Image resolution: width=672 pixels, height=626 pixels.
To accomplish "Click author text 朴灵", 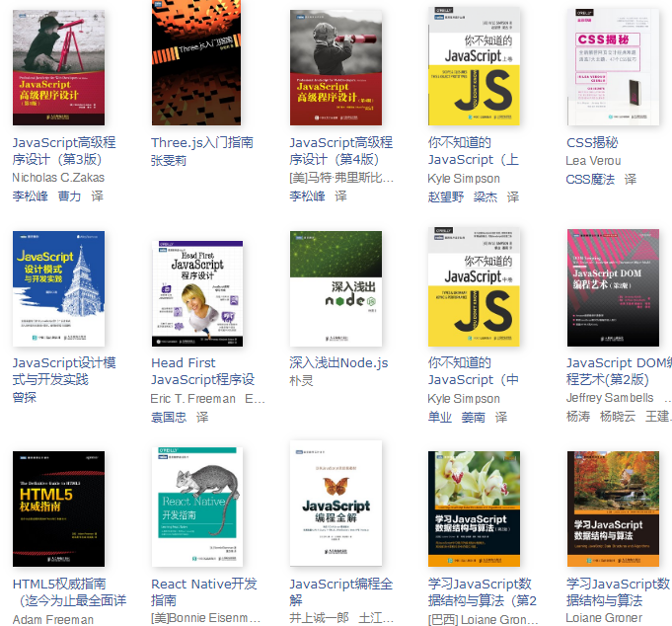I will pyautogui.click(x=301, y=380).
